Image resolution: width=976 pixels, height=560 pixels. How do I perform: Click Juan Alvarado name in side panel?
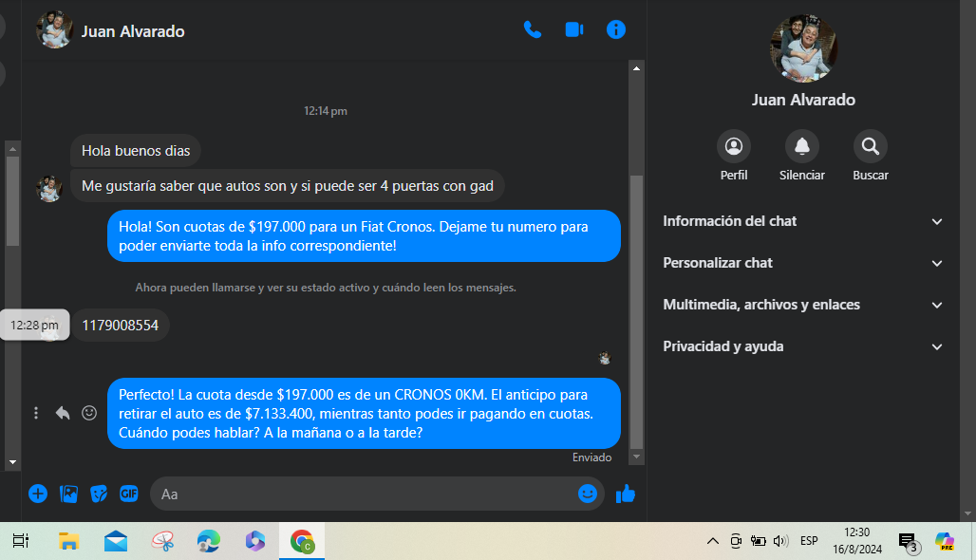click(803, 100)
